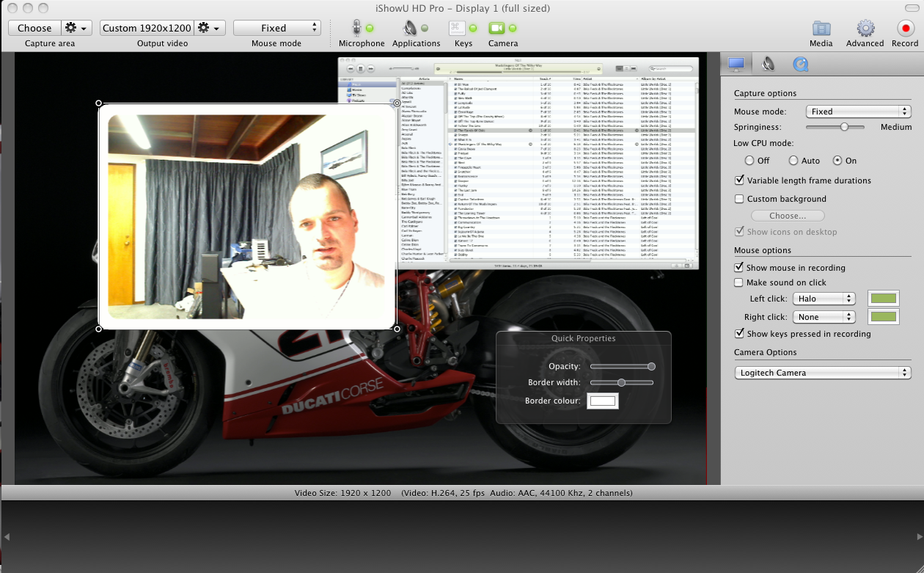This screenshot has height=573, width=924.
Task: Click the Keys capture icon
Action: (458, 28)
